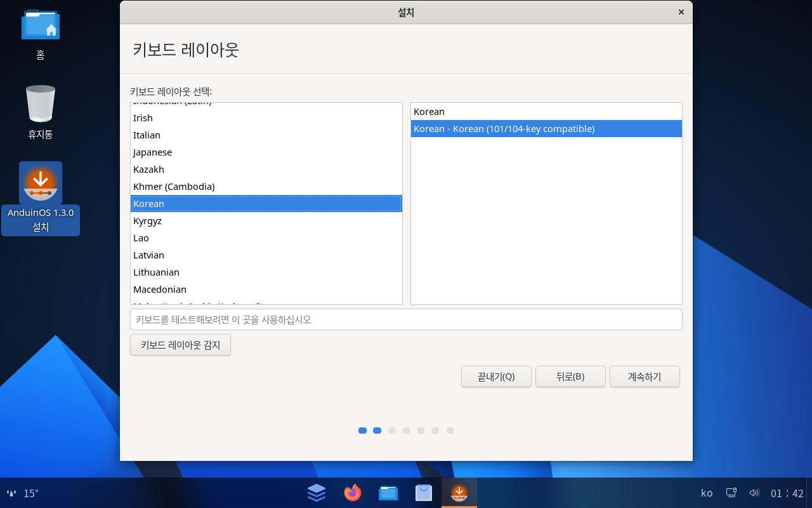The width and height of the screenshot is (812, 508).
Task: Select Macedonian keyboard layout
Action: [266, 290]
